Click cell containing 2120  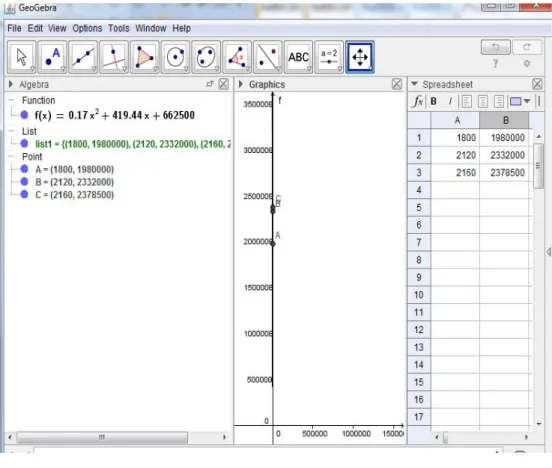click(455, 155)
